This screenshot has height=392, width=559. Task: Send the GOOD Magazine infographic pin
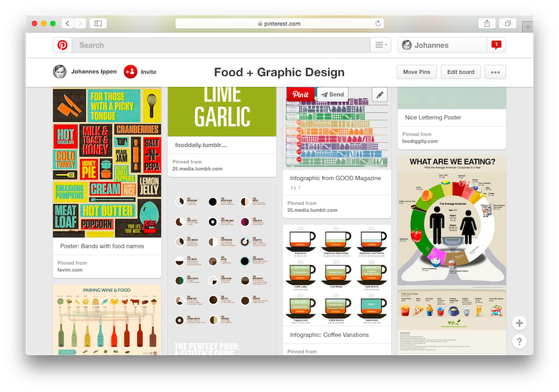tap(332, 94)
